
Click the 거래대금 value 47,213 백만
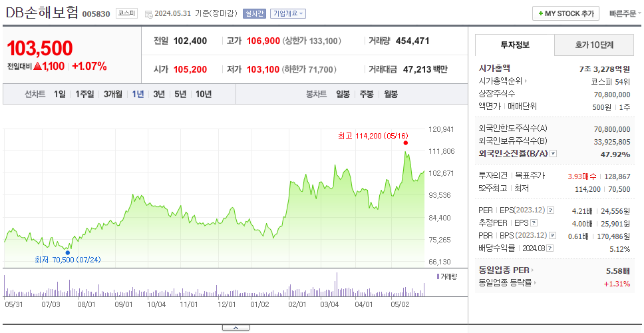point(425,69)
